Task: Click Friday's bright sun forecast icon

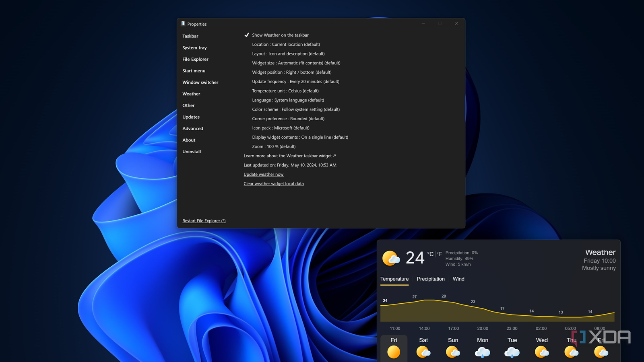Action: point(394,352)
